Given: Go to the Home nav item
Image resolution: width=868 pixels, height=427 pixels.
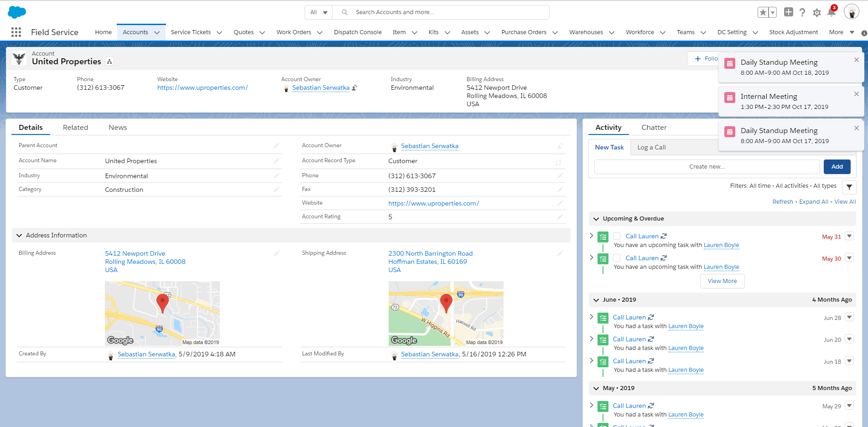Looking at the screenshot, I should point(103,32).
